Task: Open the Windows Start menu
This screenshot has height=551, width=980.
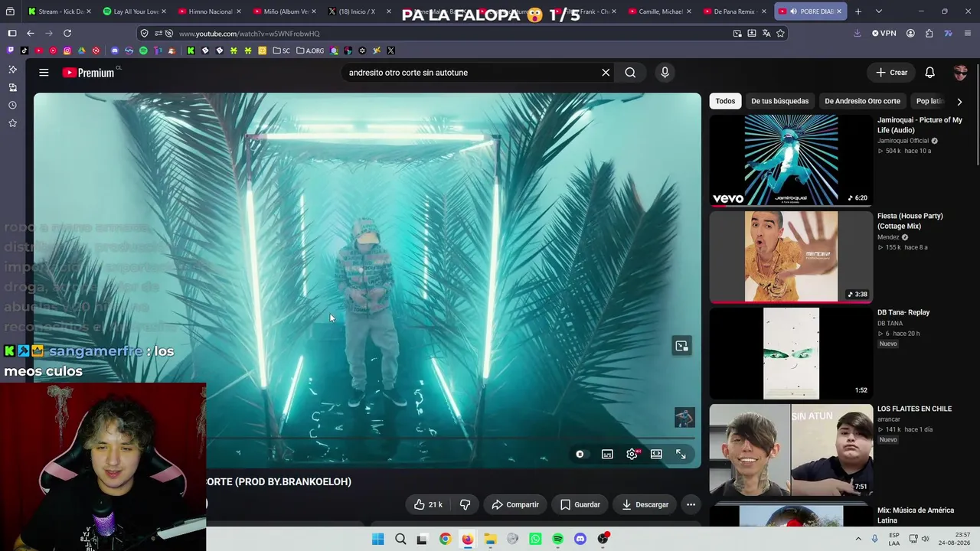Action: (x=377, y=539)
